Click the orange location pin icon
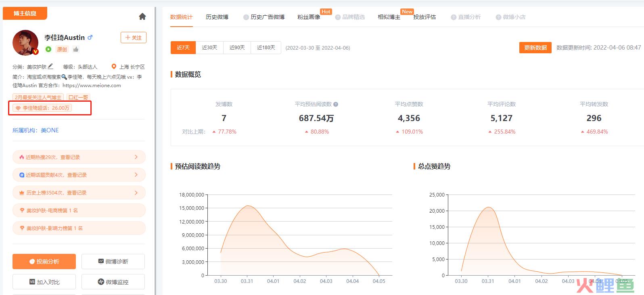 pyautogui.click(x=114, y=67)
